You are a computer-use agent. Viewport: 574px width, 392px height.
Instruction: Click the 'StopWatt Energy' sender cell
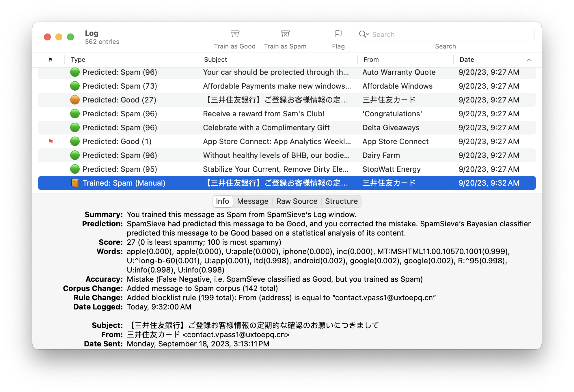[391, 169]
